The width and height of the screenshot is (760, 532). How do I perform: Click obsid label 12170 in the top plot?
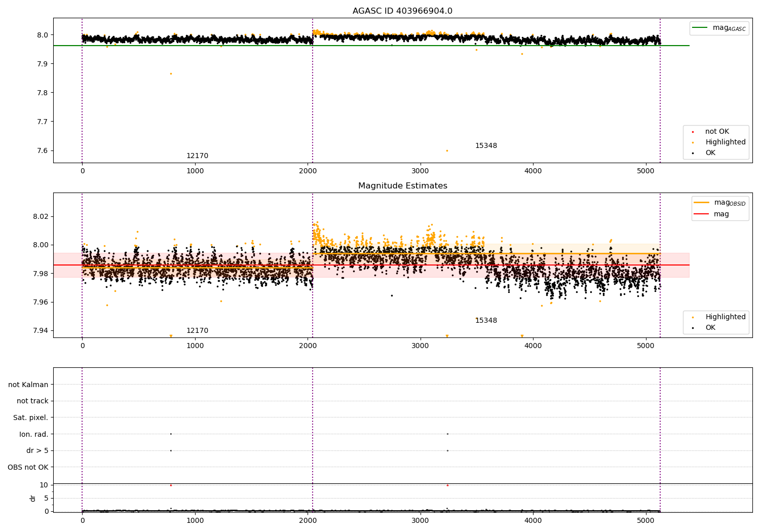(x=197, y=156)
